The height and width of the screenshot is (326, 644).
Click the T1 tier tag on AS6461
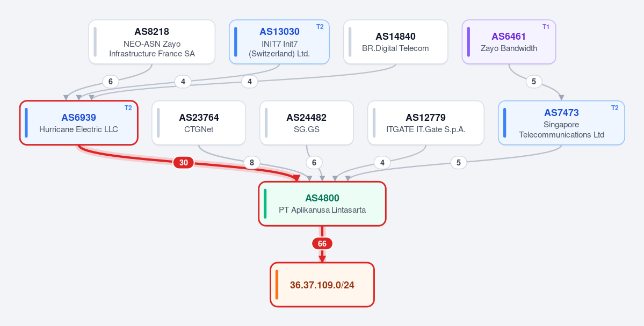(x=546, y=27)
